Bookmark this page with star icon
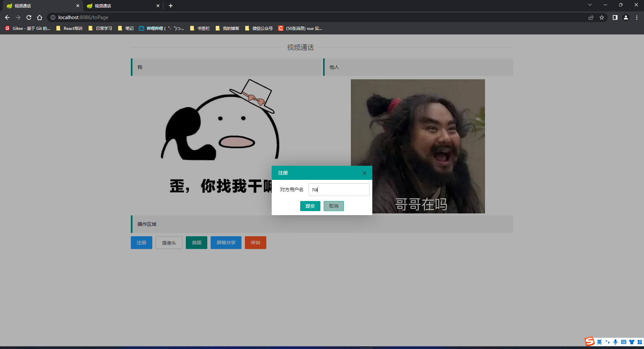 pos(602,17)
